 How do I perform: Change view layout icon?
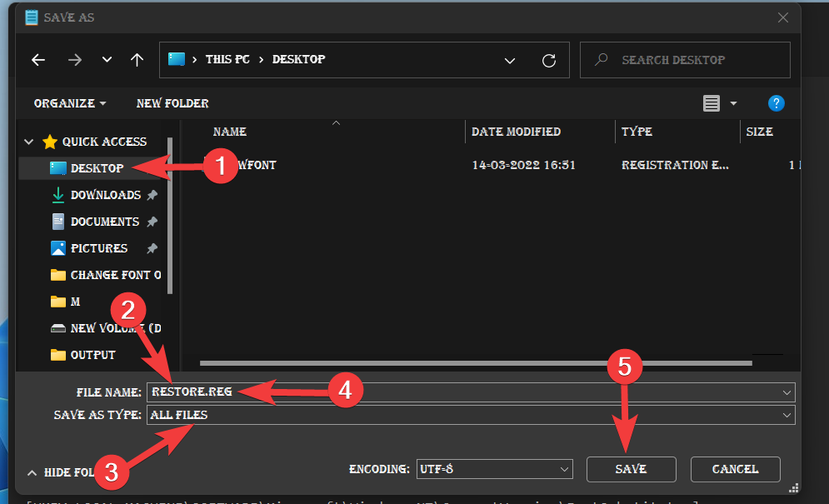711,103
